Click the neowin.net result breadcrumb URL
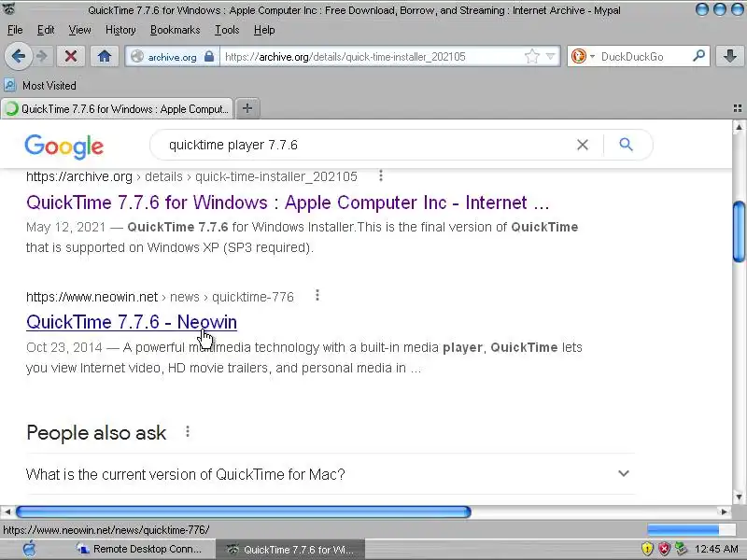The height and width of the screenshot is (560, 747). pyautogui.click(x=160, y=297)
